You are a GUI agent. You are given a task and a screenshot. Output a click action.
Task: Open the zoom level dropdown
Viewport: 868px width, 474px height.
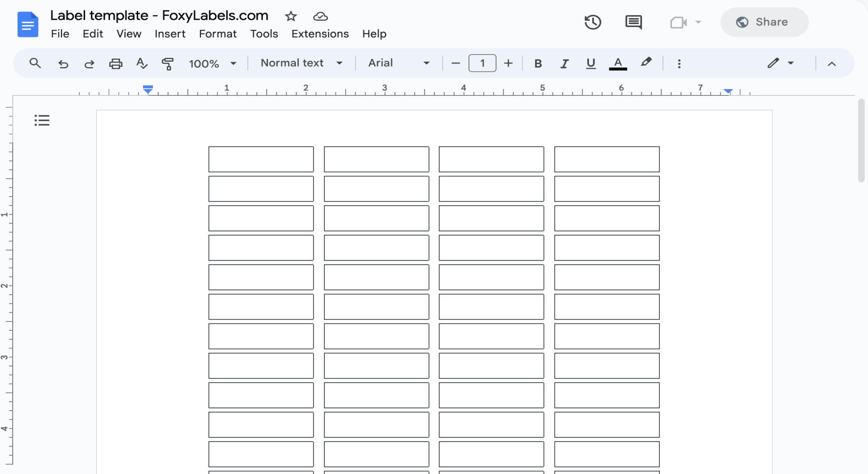point(213,63)
